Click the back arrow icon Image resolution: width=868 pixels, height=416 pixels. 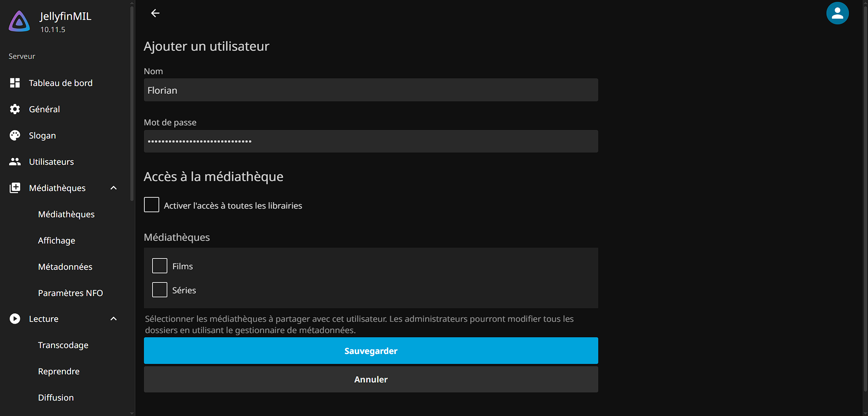[x=155, y=13]
